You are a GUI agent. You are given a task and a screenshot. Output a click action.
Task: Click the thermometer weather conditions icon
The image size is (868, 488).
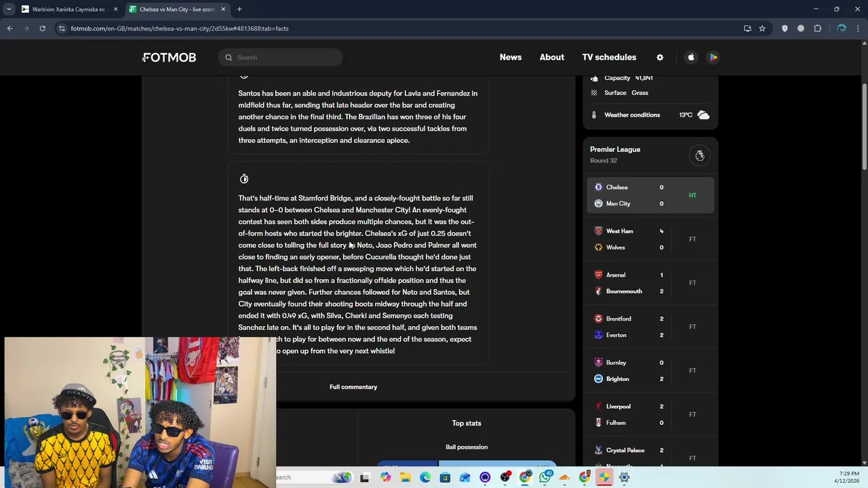click(x=594, y=115)
